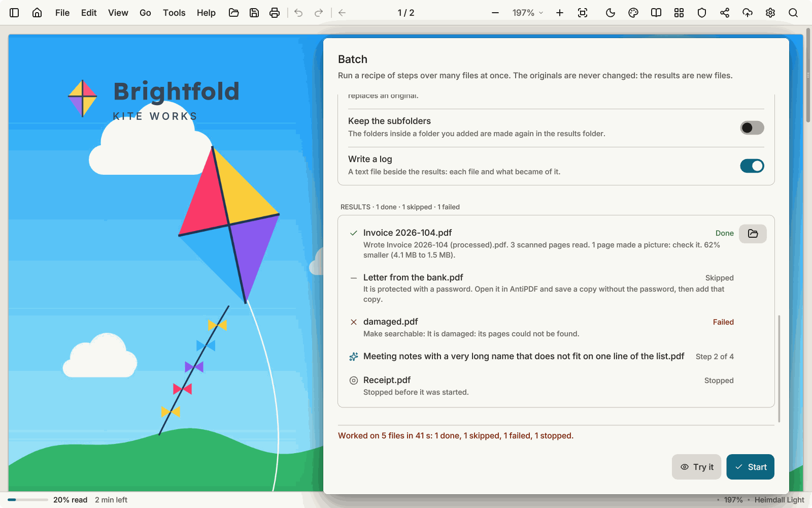Image resolution: width=812 pixels, height=508 pixels.
Task: Select the Meeting notes long-name file row
Action: click(556, 357)
